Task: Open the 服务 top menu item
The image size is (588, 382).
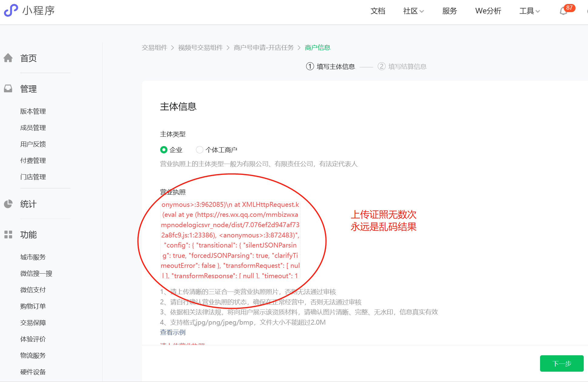Action: [x=449, y=11]
